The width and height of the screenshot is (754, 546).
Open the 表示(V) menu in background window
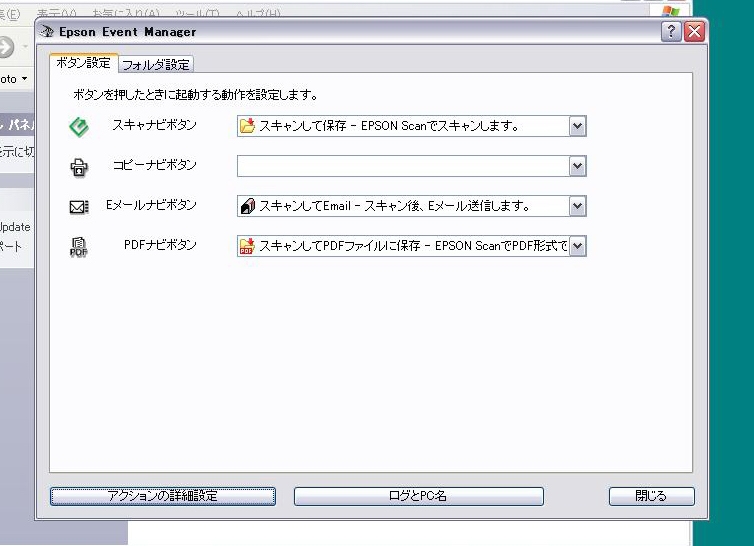[57, 13]
